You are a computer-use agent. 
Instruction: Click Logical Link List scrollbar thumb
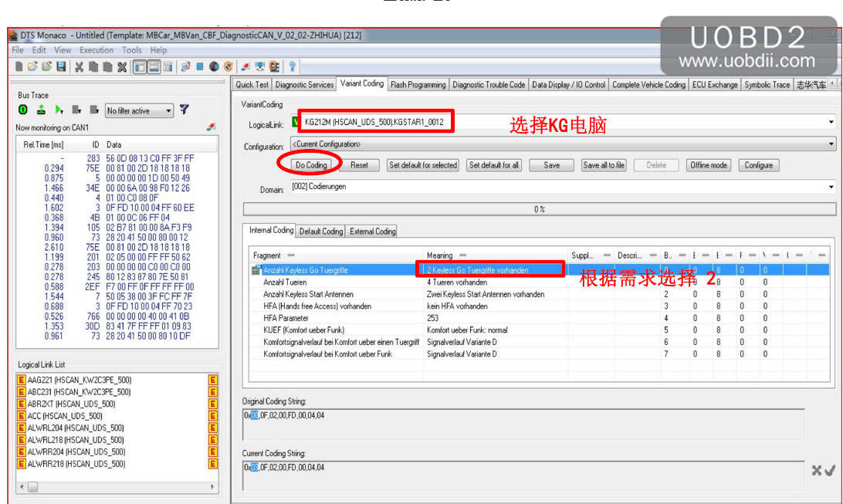tap(32, 487)
